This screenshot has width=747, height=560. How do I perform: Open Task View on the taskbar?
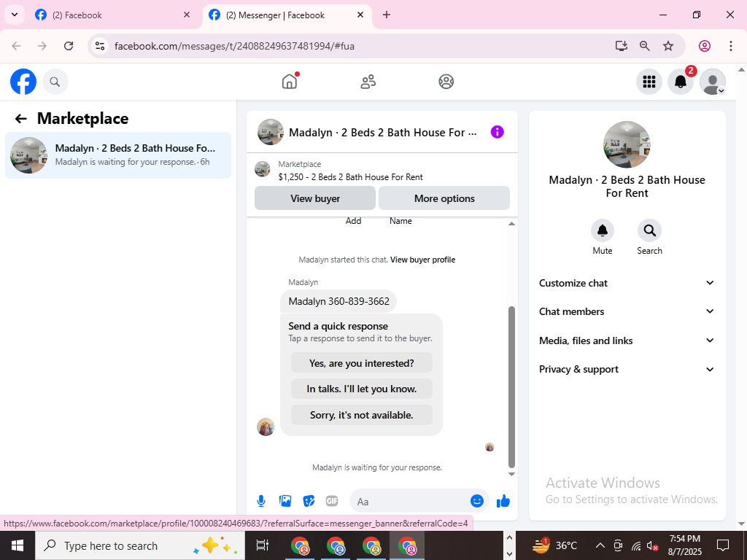point(262,545)
